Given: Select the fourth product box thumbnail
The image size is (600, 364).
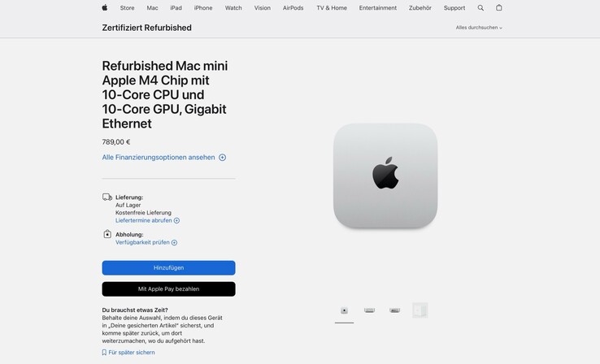Looking at the screenshot, I should pyautogui.click(x=420, y=310).
